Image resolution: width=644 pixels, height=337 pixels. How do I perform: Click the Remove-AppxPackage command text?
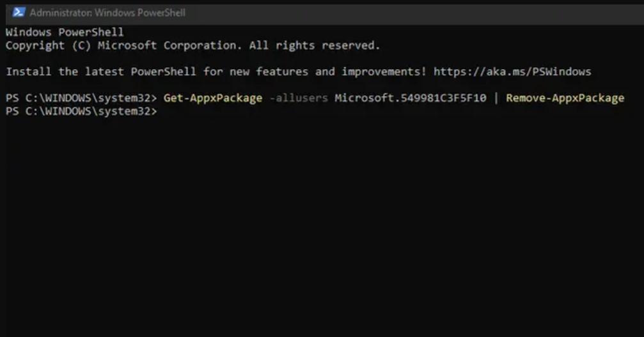click(565, 98)
